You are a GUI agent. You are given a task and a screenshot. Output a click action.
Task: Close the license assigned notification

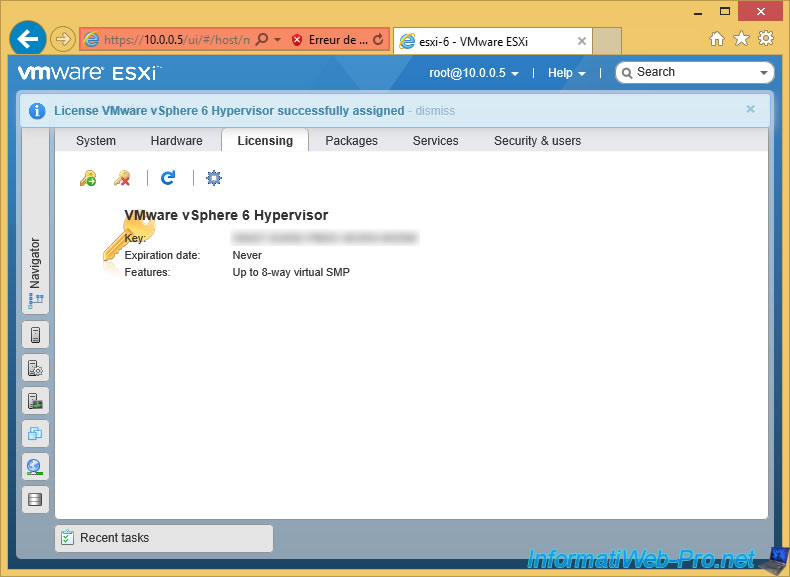(750, 109)
